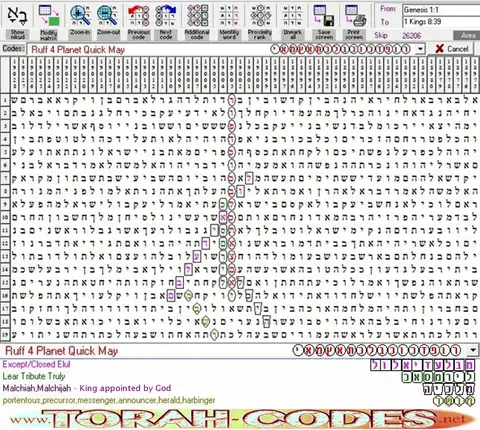Click the From field showing Genesis 1:1
480x430 pixels.
pyautogui.click(x=441, y=10)
